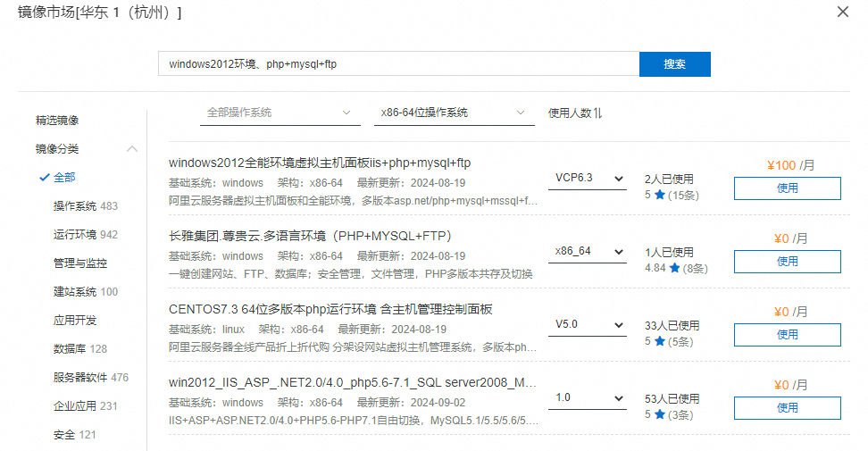Screen dimensions: 868x451
Task: Select 数据库 128 category
Action: [80, 348]
